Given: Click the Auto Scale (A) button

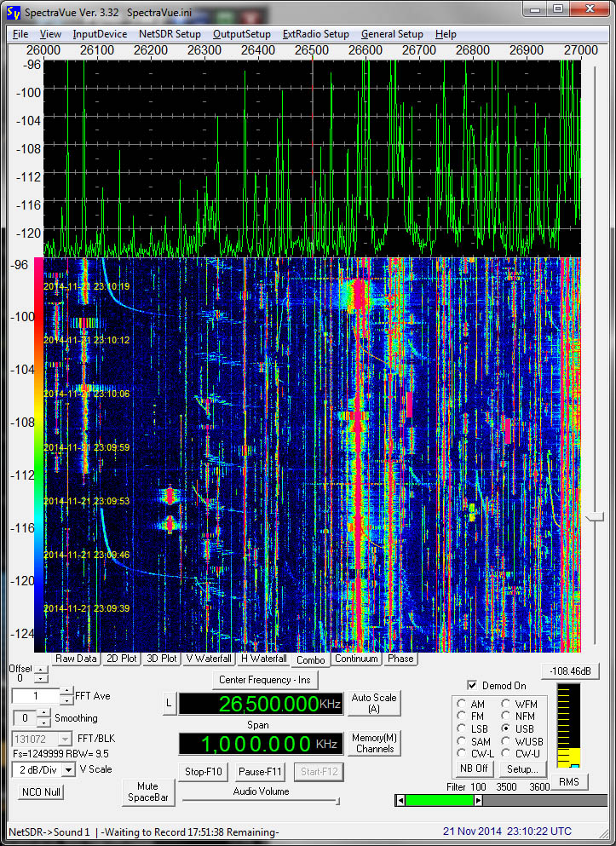Looking at the screenshot, I should 374,703.
